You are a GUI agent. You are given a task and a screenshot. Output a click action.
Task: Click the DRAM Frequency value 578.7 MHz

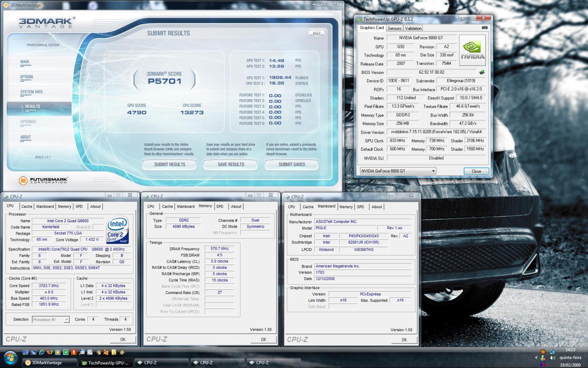pos(220,249)
